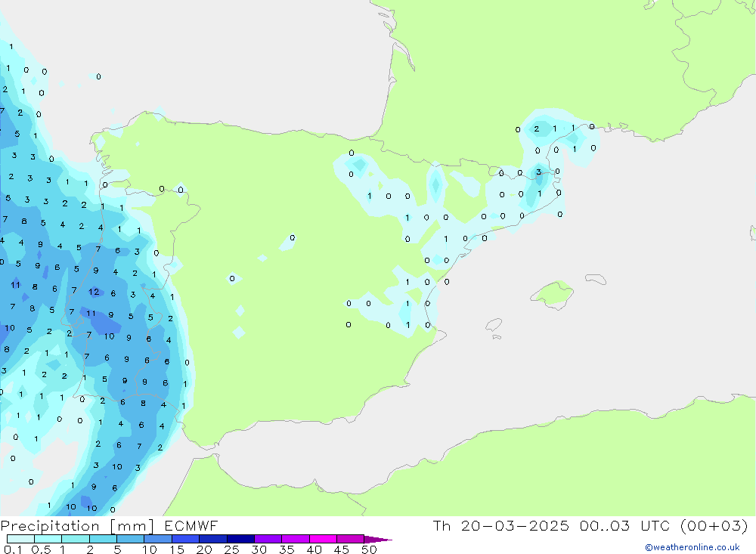756x554 pixels.
Task: Click the "(00+03)" forecast step text
Action: point(714,525)
